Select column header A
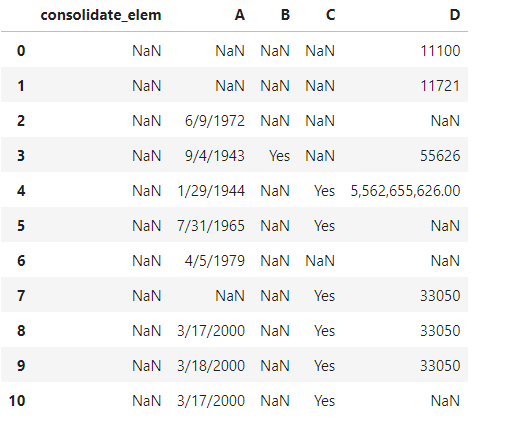Screen dimensions: 505x424 click(240, 15)
